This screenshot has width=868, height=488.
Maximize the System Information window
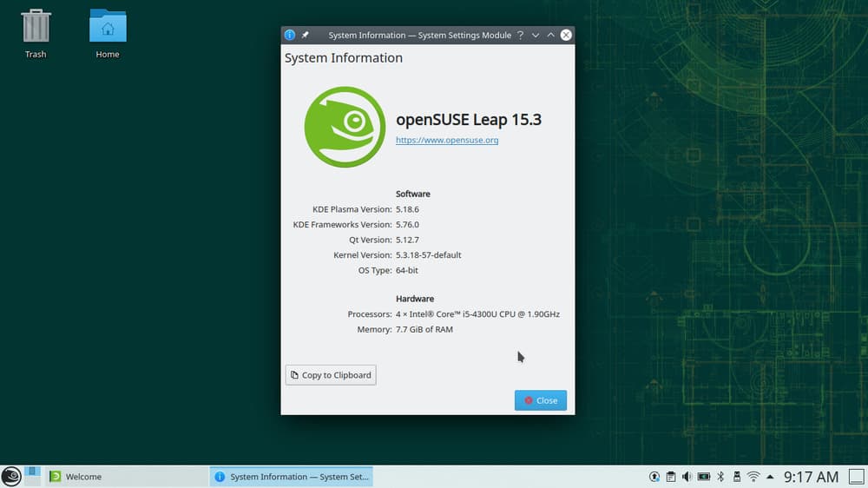(x=551, y=35)
